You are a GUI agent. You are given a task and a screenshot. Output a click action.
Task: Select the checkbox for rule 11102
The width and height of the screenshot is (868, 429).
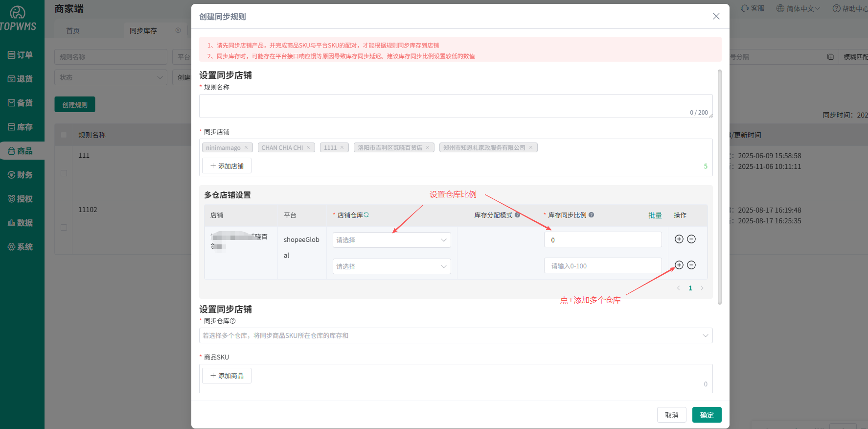tap(64, 227)
